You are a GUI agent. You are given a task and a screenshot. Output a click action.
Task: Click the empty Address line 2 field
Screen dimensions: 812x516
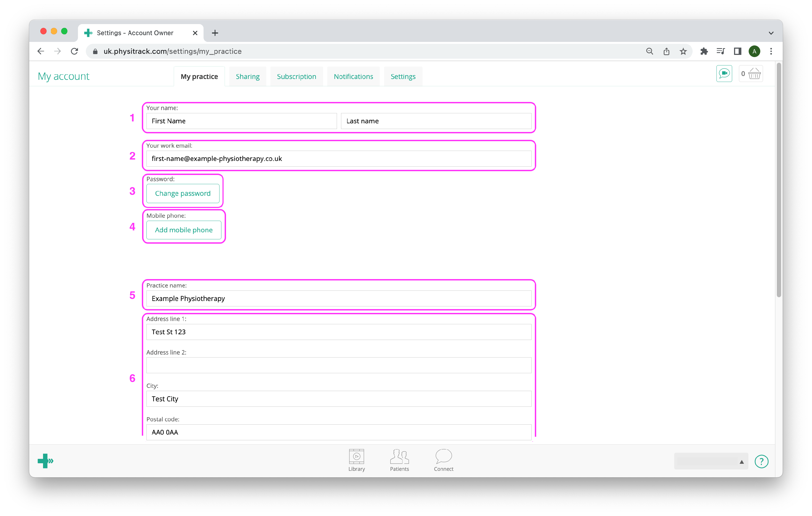pyautogui.click(x=339, y=365)
